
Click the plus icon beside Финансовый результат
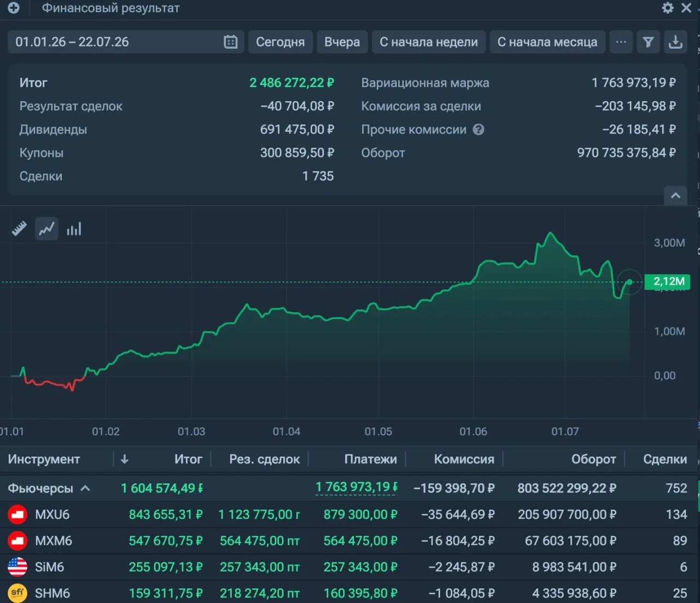point(14,8)
